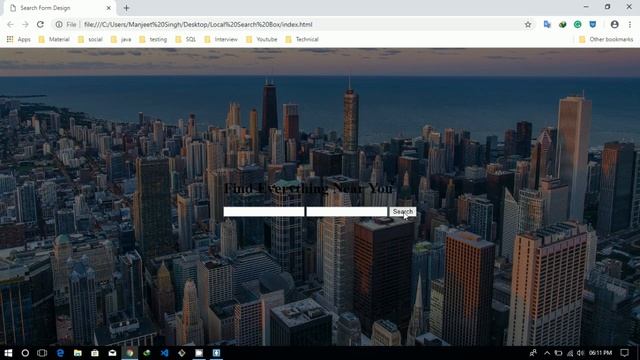This screenshot has width=640, height=360.
Task: Open Visual Studio Code from taskbar
Action: click(164, 353)
